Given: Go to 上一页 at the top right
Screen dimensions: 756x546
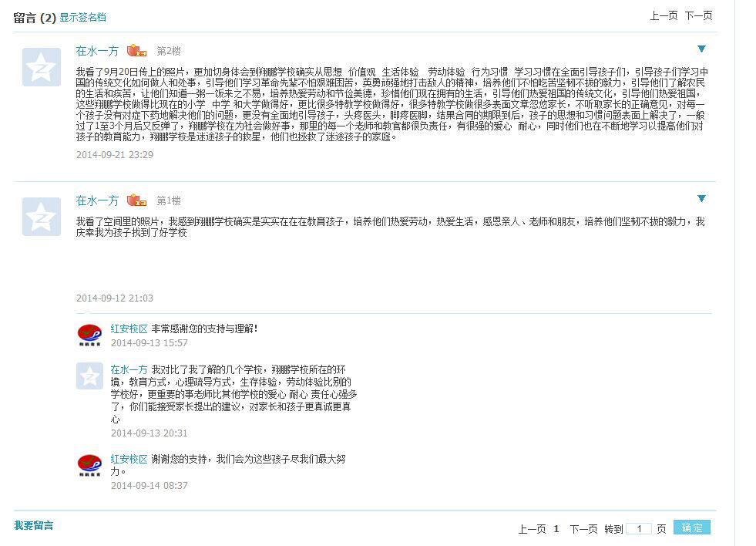Looking at the screenshot, I should pos(664,16).
